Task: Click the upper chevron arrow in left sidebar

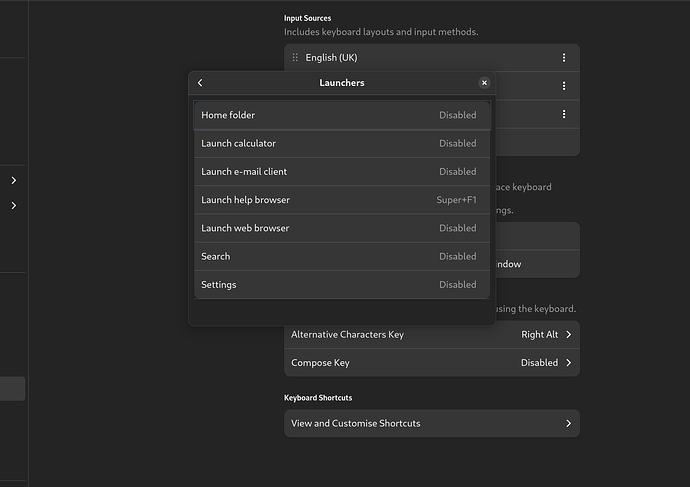Action: pos(14,181)
